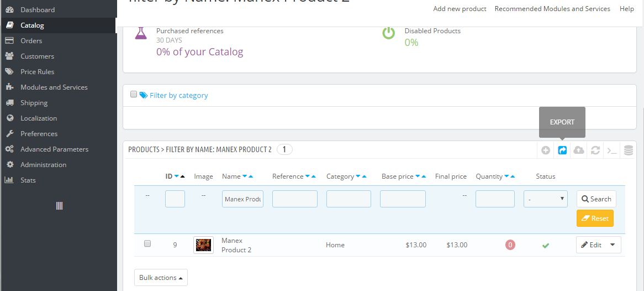The width and height of the screenshot is (644, 291).
Task: Collapse sidebar menu using bars icon
Action: coord(59,206)
